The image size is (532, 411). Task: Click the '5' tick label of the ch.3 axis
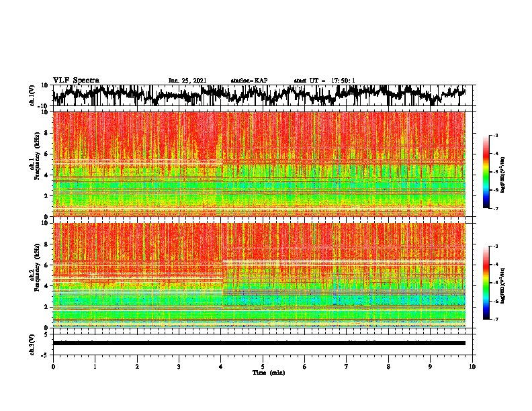click(46, 334)
